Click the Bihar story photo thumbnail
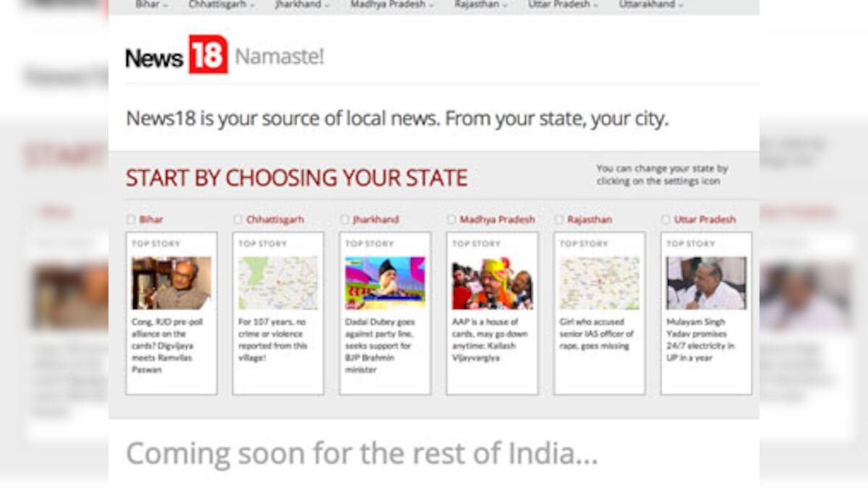This screenshot has height=488, width=868. coord(171,281)
